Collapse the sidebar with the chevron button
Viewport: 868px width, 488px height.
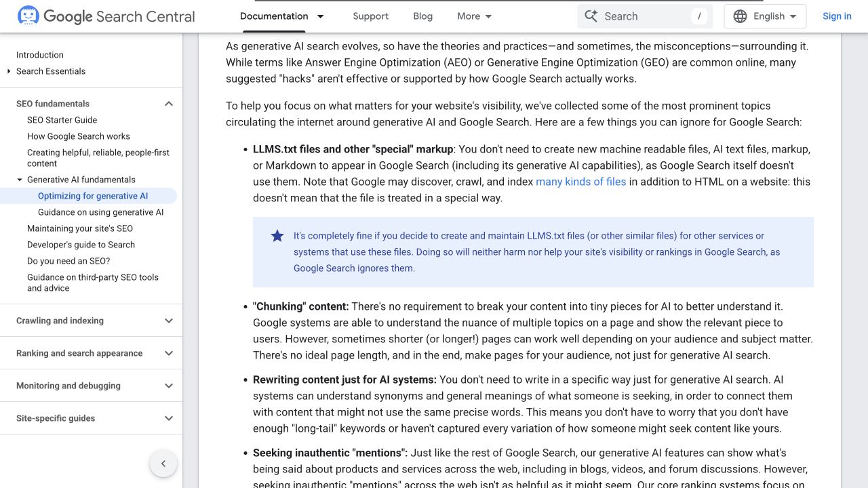(x=163, y=464)
